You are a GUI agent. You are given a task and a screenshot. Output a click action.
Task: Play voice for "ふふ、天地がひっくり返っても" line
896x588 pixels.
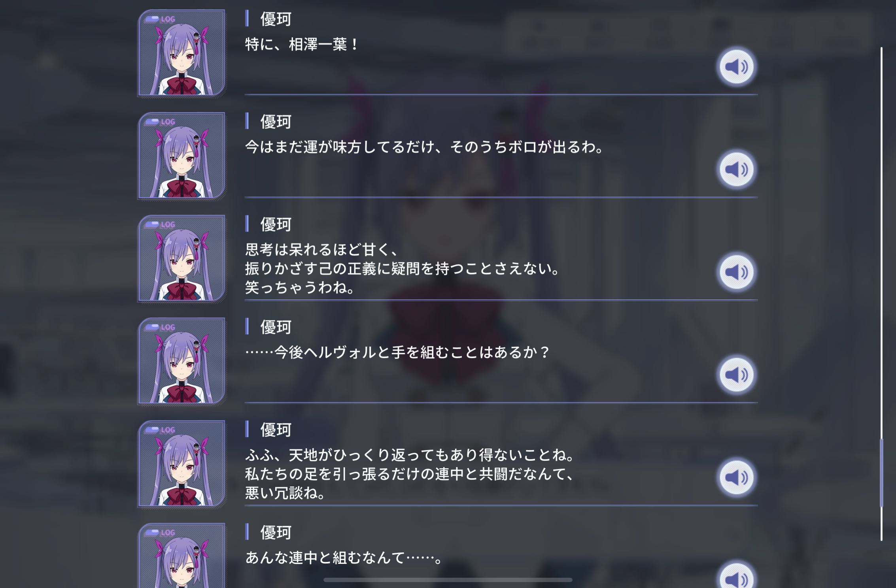pos(736,477)
